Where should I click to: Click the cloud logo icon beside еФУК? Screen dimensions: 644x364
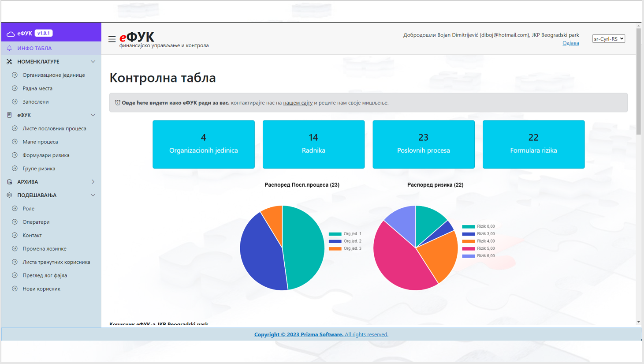point(11,34)
